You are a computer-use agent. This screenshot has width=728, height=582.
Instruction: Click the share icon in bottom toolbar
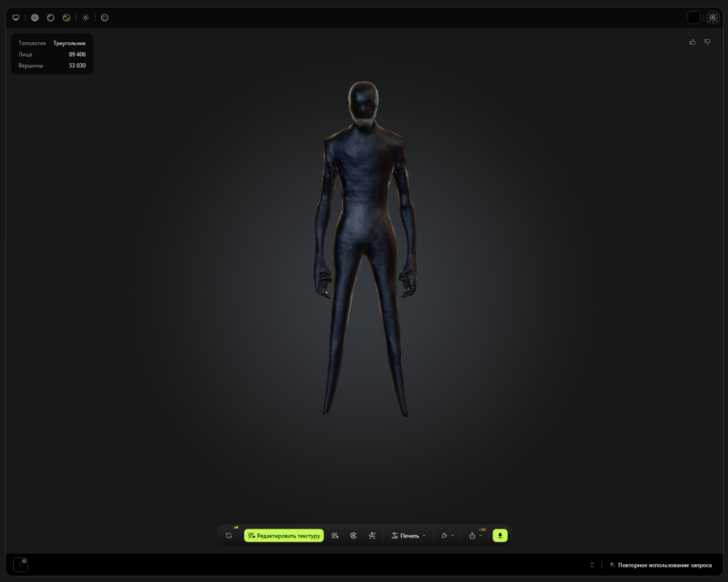point(472,536)
